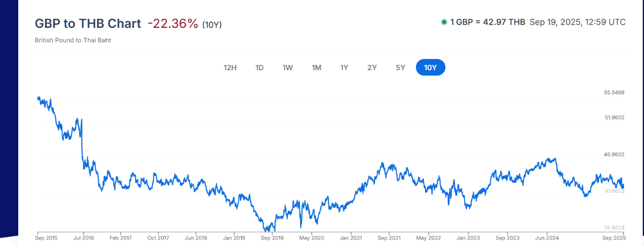Click the 36.9602 price axis label
This screenshot has height=246, width=644.
[x=614, y=228]
